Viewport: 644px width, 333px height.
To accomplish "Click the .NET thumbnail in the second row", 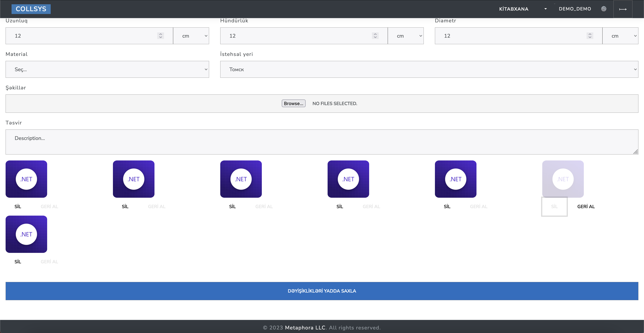I will pyautogui.click(x=26, y=234).
